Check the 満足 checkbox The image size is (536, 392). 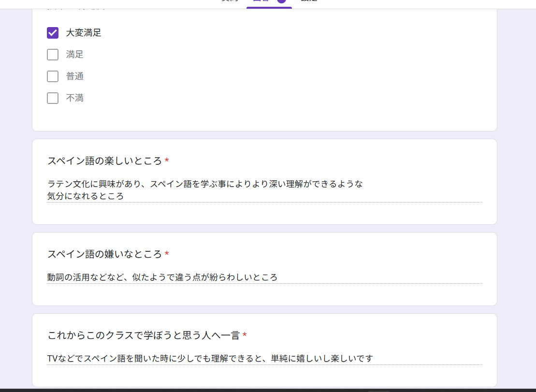tap(53, 55)
